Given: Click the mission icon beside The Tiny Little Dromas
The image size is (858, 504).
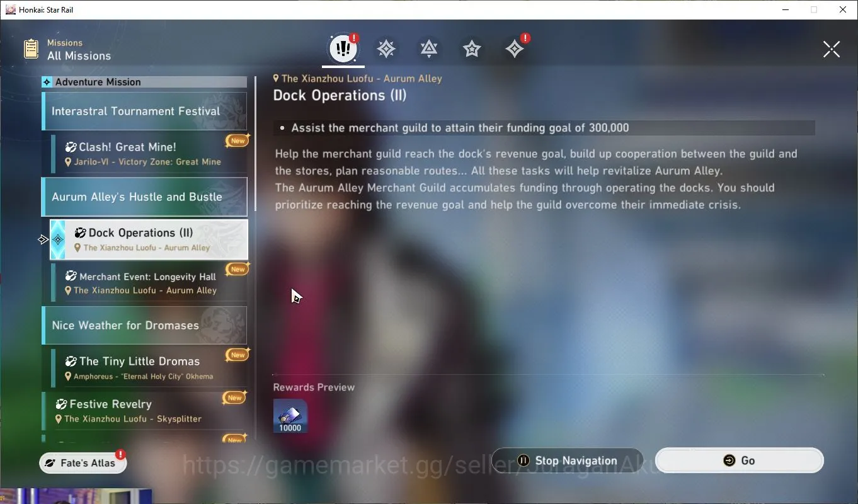Looking at the screenshot, I should 71,362.
